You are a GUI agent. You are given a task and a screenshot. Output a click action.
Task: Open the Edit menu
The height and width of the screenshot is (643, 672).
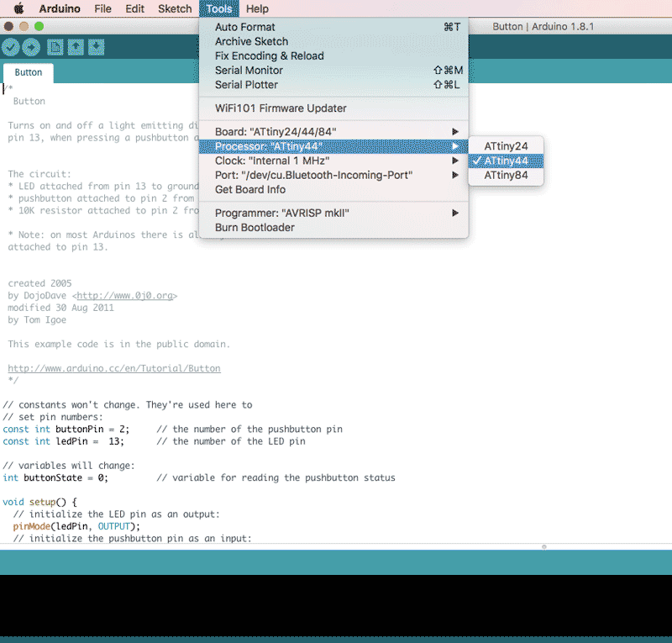pos(134,8)
